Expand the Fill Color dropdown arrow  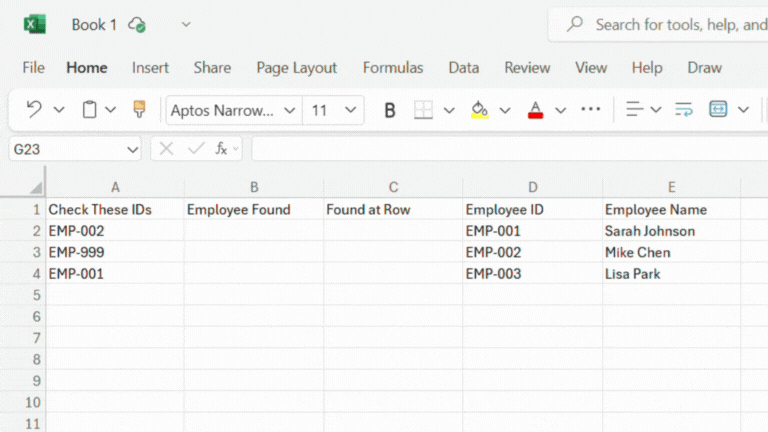[x=505, y=110]
